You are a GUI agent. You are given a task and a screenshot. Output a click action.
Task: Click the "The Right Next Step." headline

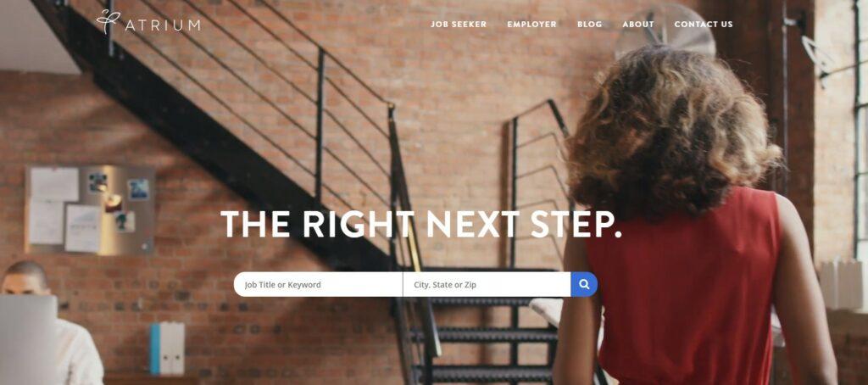pyautogui.click(x=420, y=224)
